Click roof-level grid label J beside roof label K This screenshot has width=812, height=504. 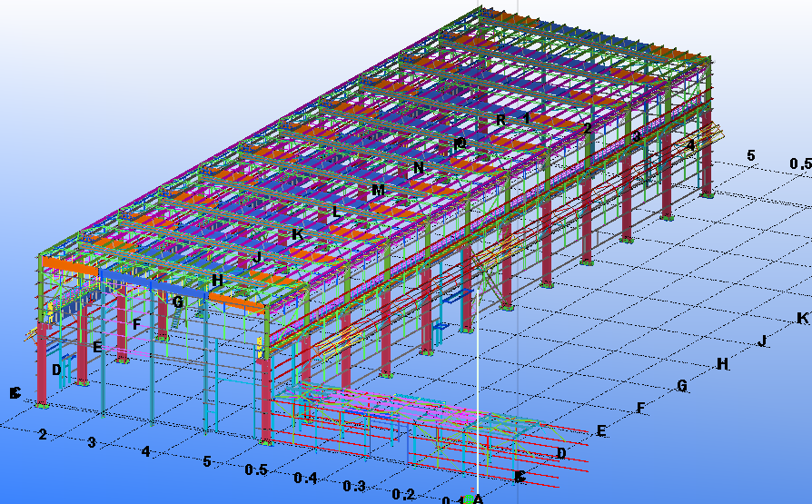[x=257, y=257]
